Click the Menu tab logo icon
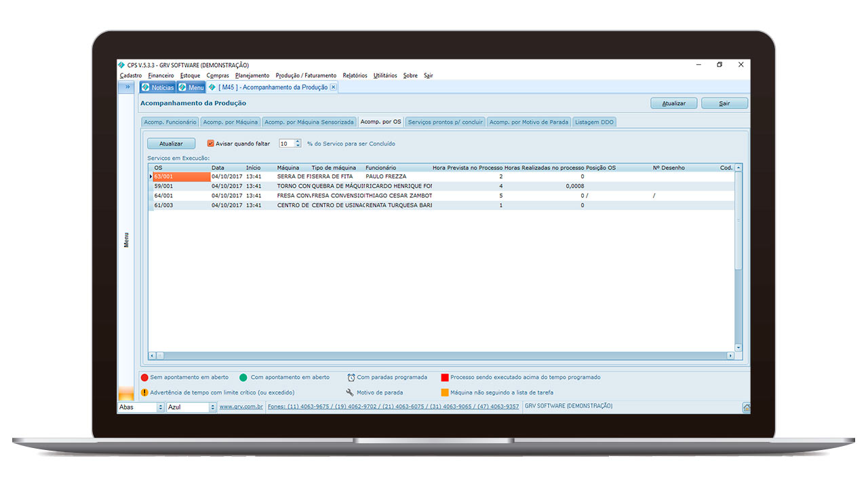 click(182, 87)
